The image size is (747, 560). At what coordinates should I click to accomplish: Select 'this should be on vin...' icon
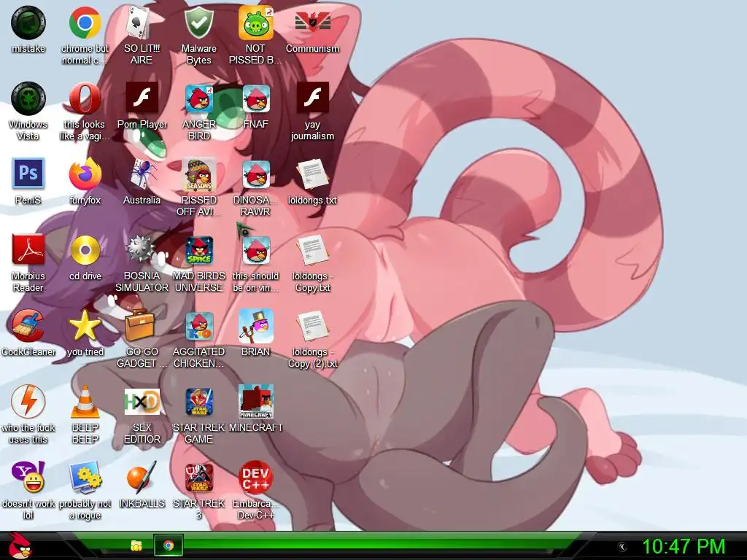[x=256, y=251]
